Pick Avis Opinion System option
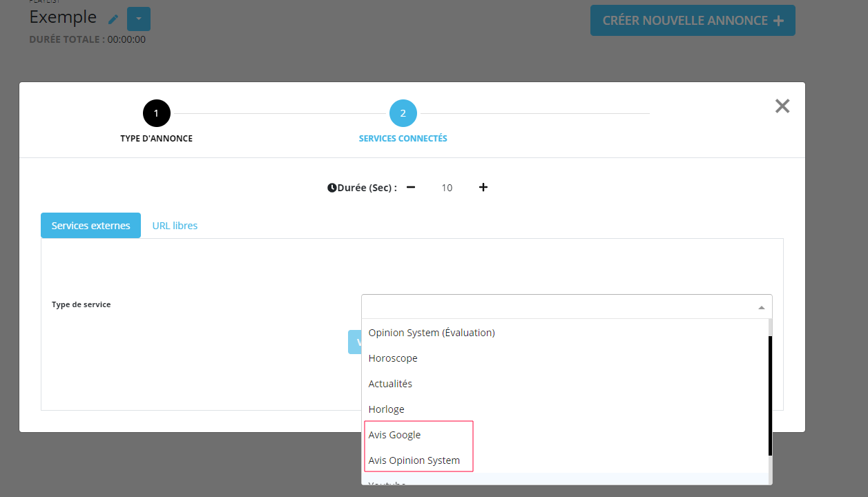Image resolution: width=868 pixels, height=497 pixels. click(x=564, y=460)
